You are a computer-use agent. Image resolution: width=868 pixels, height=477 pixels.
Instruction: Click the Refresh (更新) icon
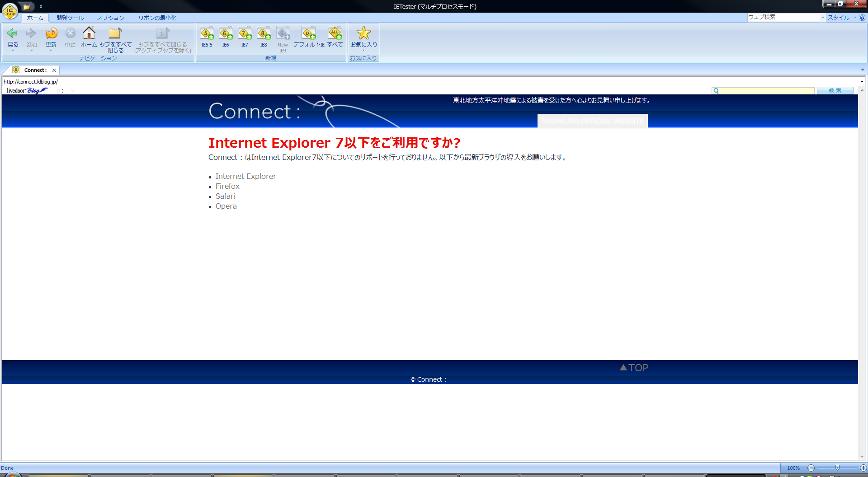click(51, 33)
